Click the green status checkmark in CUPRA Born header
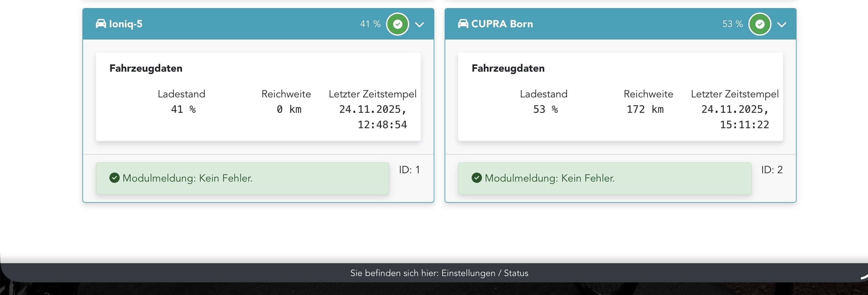Viewport: 868px width, 295px height. point(760,24)
